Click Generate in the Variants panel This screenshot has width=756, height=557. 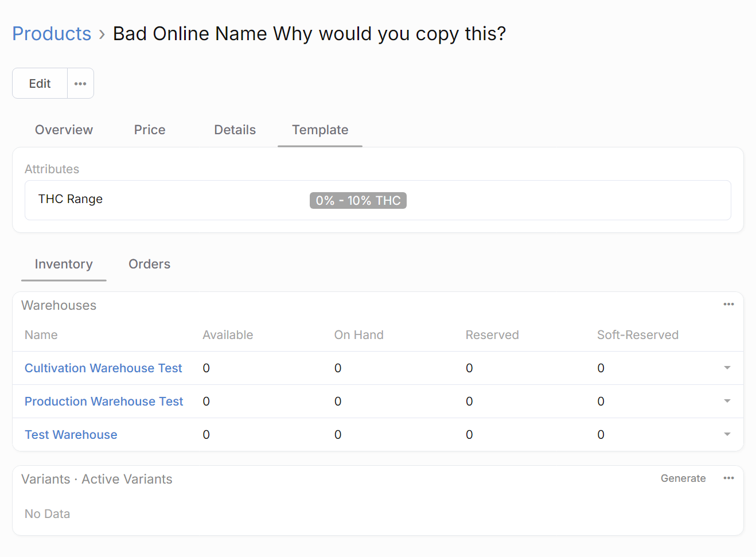tap(683, 478)
